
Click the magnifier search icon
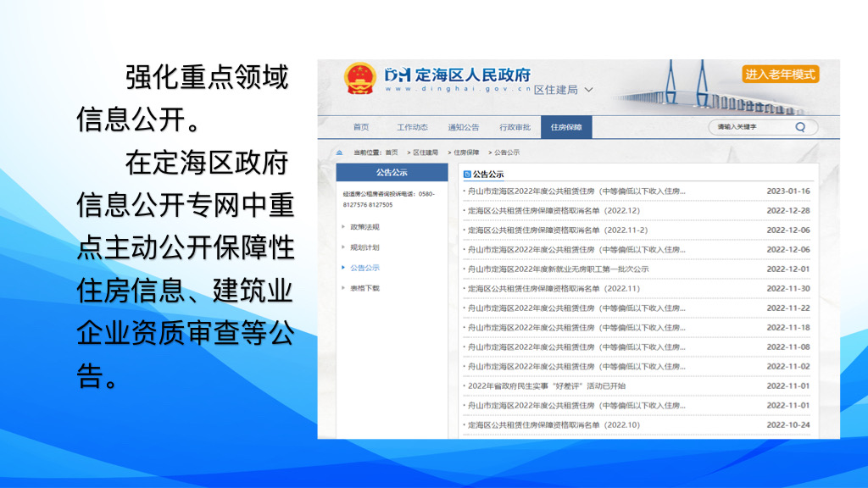pyautogui.click(x=800, y=127)
